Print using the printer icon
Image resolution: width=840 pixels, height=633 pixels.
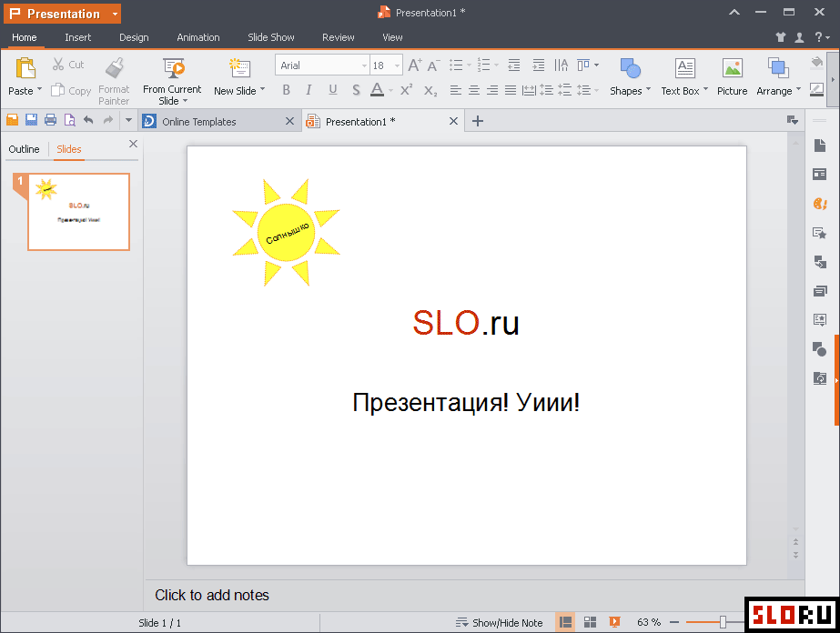pyautogui.click(x=50, y=120)
